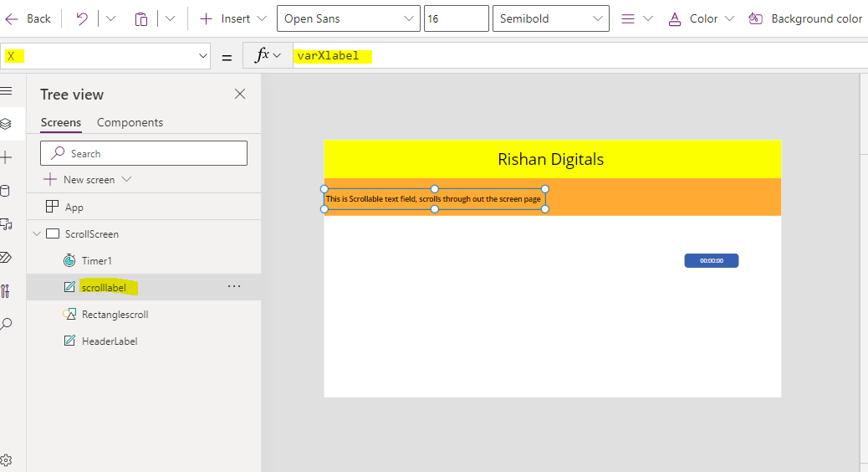Click the text alignment icon in the toolbar

pos(629,18)
